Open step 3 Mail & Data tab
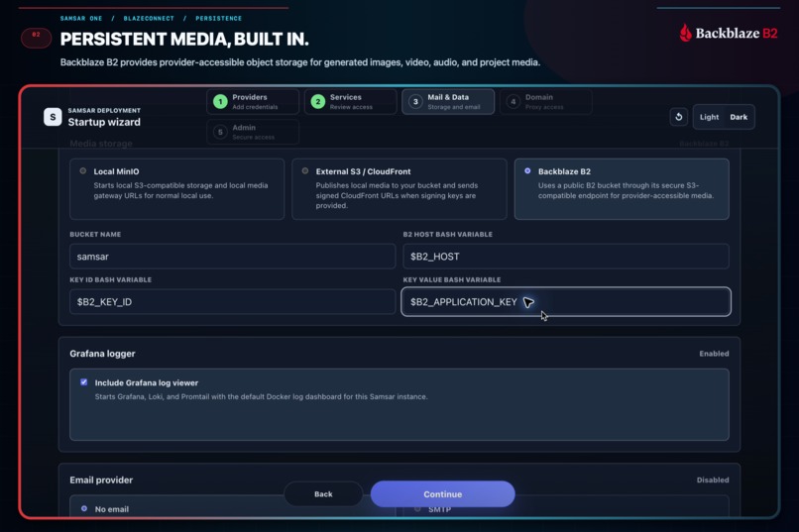Screen dimensions: 799x532 coord(448,102)
